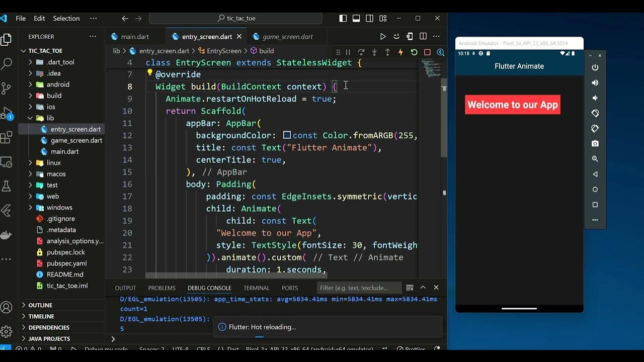Click Step Into in debug toolbar
644x362 pixels.
(x=374, y=52)
